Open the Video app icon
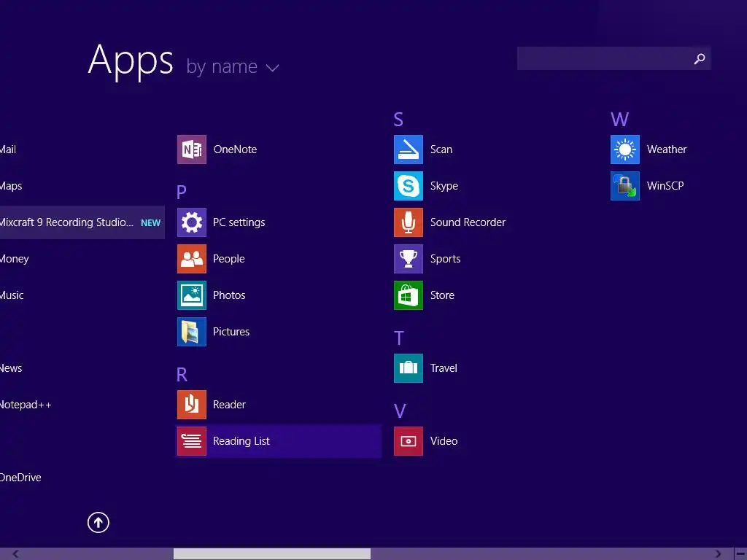 tap(409, 441)
